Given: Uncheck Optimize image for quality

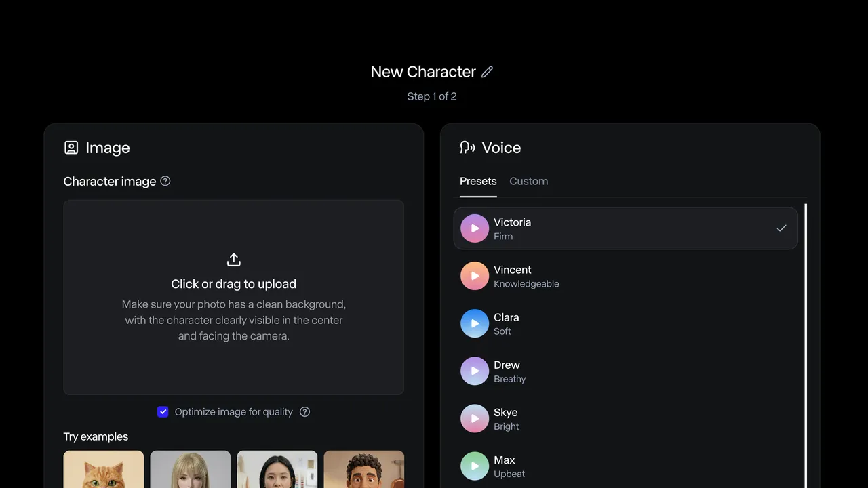Looking at the screenshot, I should click(x=163, y=411).
